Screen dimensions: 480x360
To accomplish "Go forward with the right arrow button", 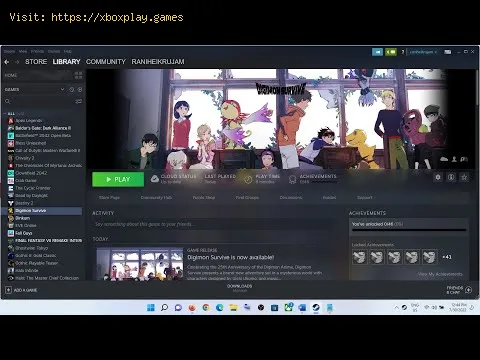I will click(17, 62).
